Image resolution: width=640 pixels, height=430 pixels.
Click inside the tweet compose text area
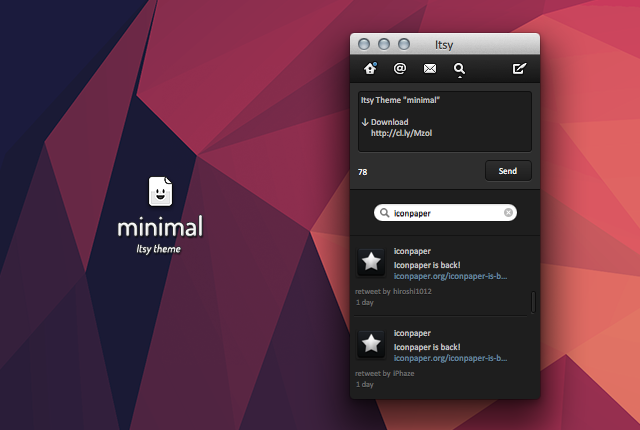(x=445, y=121)
